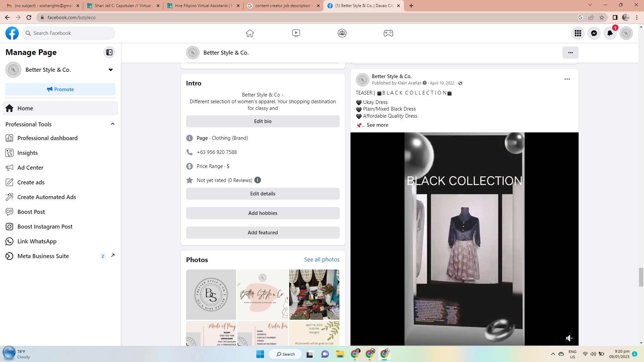Expand Better Style & Co. page switcher
This screenshot has width=644, height=362.
[110, 70]
